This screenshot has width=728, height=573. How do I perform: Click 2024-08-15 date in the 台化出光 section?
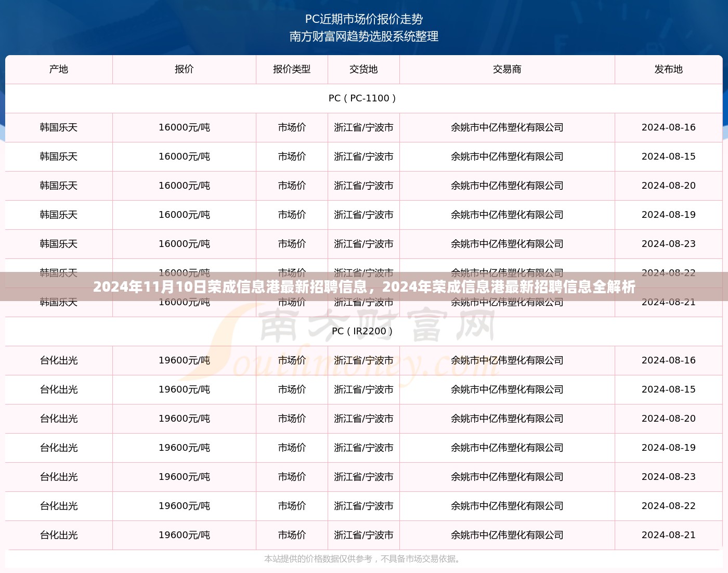coord(668,389)
